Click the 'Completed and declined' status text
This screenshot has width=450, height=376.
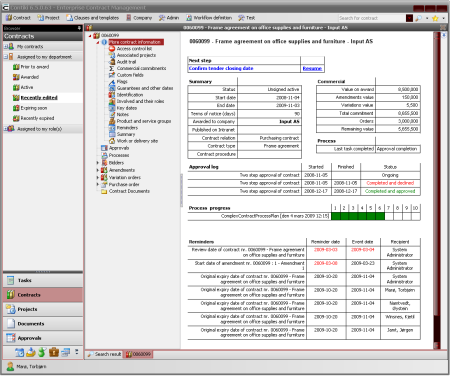point(390,183)
